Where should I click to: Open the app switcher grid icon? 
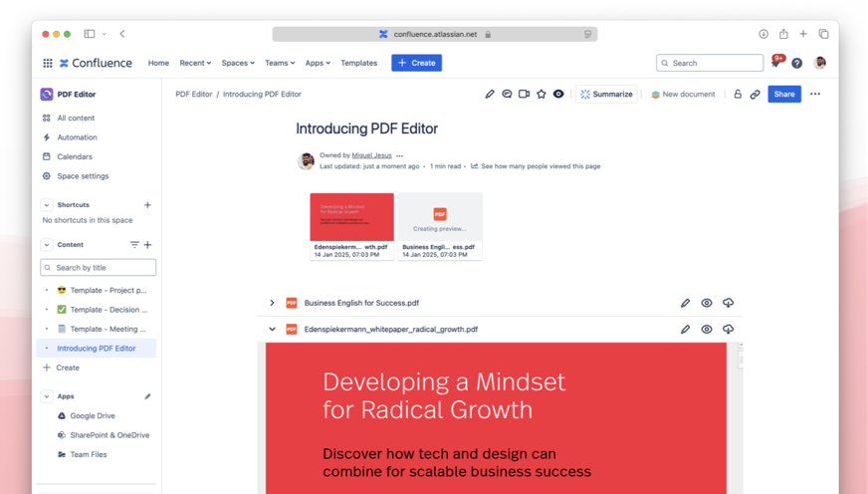click(x=48, y=63)
